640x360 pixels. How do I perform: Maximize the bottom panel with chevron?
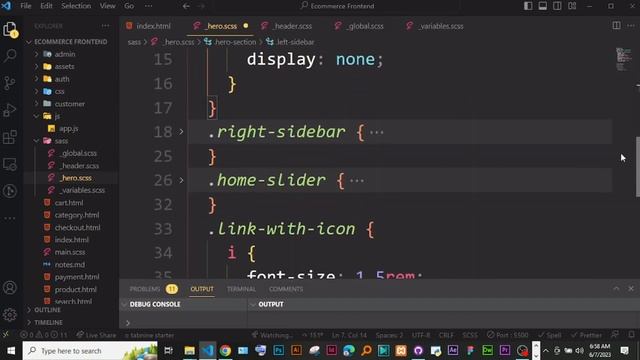point(616,289)
